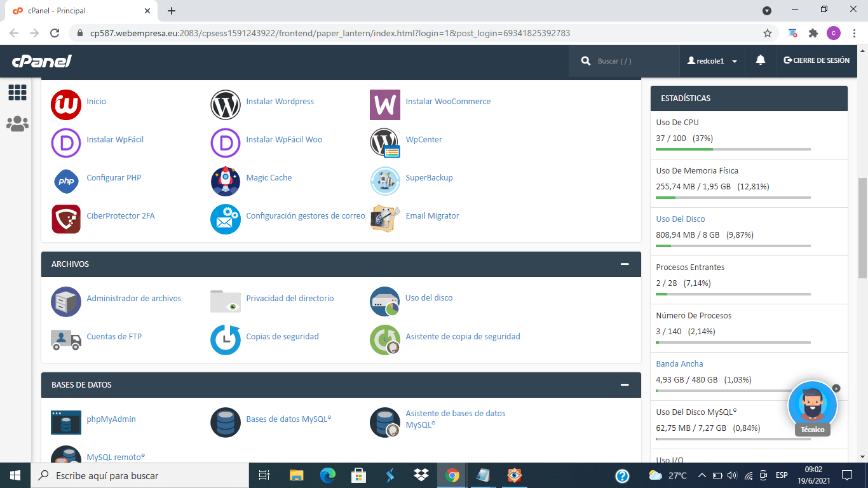Open the Privacidad del directorio folder icon
The width and height of the screenshot is (868, 488).
pos(226,302)
